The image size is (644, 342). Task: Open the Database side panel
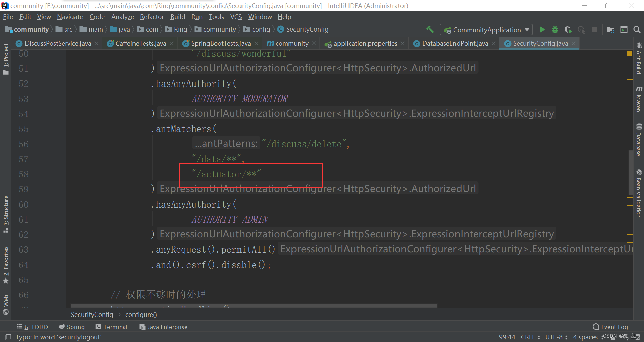[x=639, y=139]
